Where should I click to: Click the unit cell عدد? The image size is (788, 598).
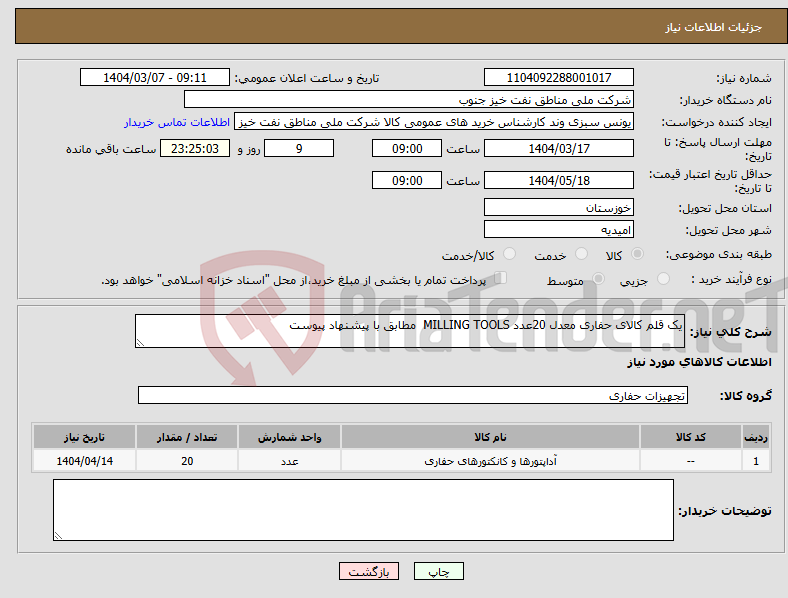[289, 460]
